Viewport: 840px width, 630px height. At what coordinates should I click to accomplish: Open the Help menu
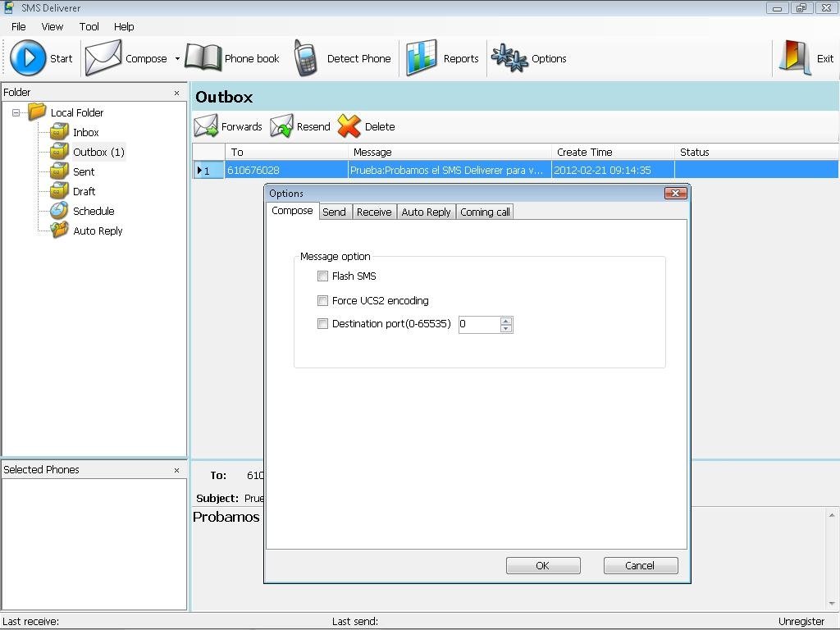(x=124, y=27)
